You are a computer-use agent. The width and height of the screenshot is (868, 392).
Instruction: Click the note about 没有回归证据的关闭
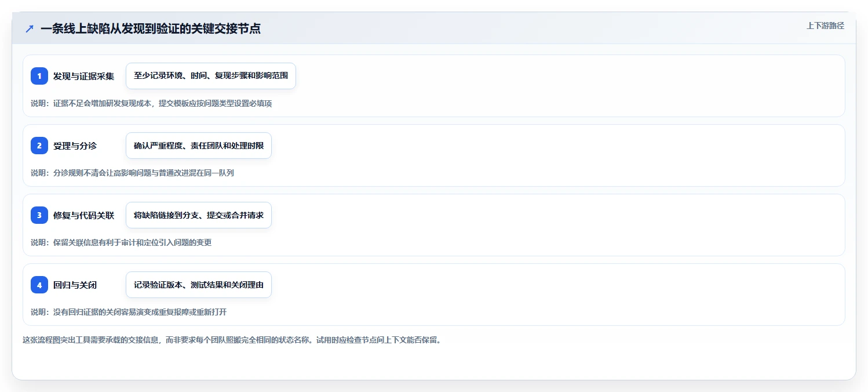coord(129,312)
